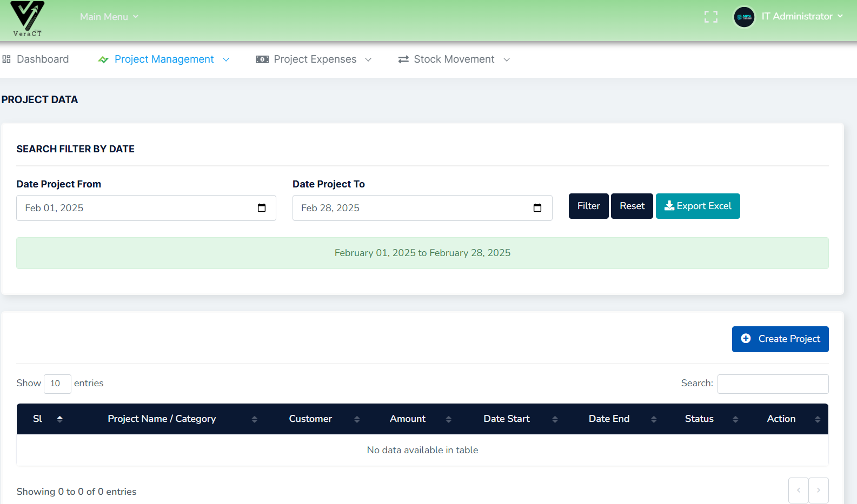Expand the Main Menu dropdown
This screenshot has width=857, height=504.
click(109, 17)
